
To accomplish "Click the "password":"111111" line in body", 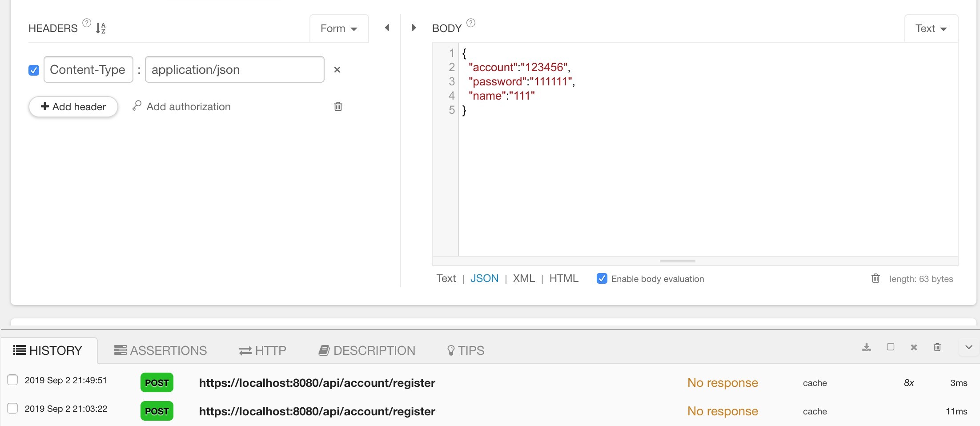I will click(x=522, y=81).
